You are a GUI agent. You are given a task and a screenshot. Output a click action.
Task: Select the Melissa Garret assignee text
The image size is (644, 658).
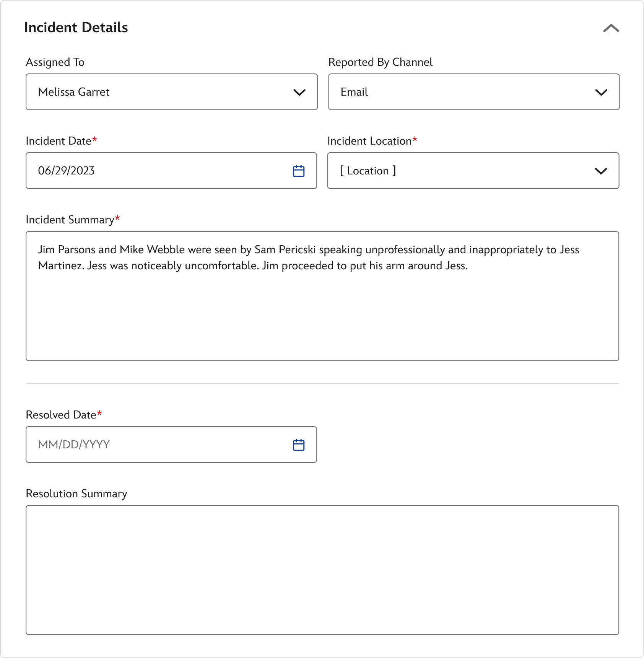[x=74, y=92]
